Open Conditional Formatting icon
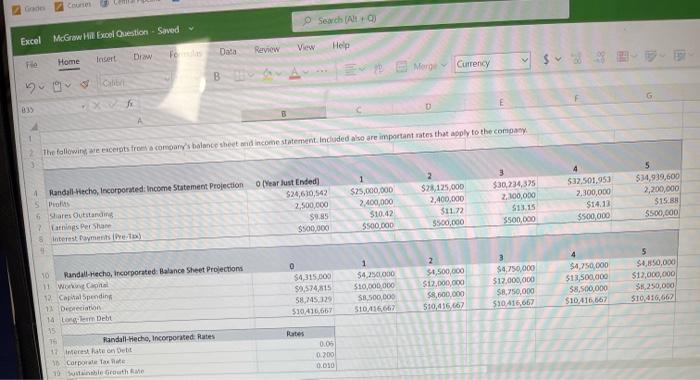700x380 pixels. click(x=622, y=56)
